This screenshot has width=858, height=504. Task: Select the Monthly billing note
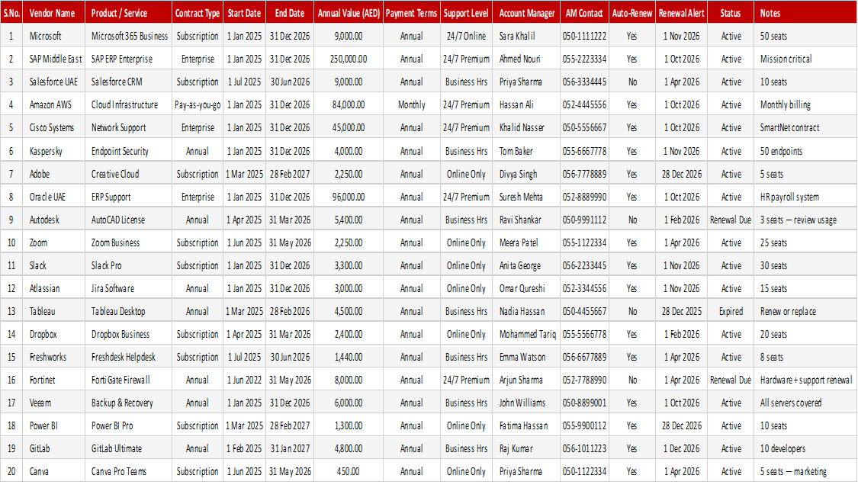(805, 105)
